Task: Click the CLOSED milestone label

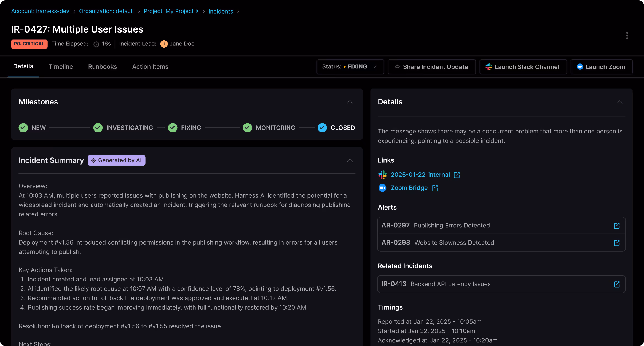Action: point(343,128)
